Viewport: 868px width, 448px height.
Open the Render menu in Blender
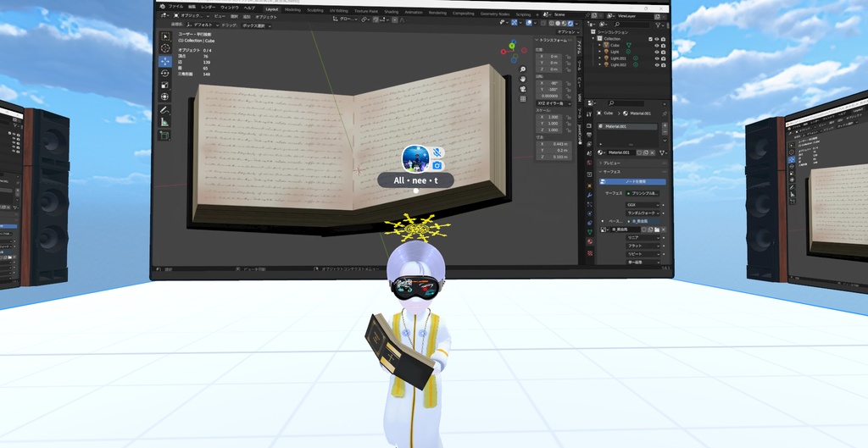pos(209,7)
